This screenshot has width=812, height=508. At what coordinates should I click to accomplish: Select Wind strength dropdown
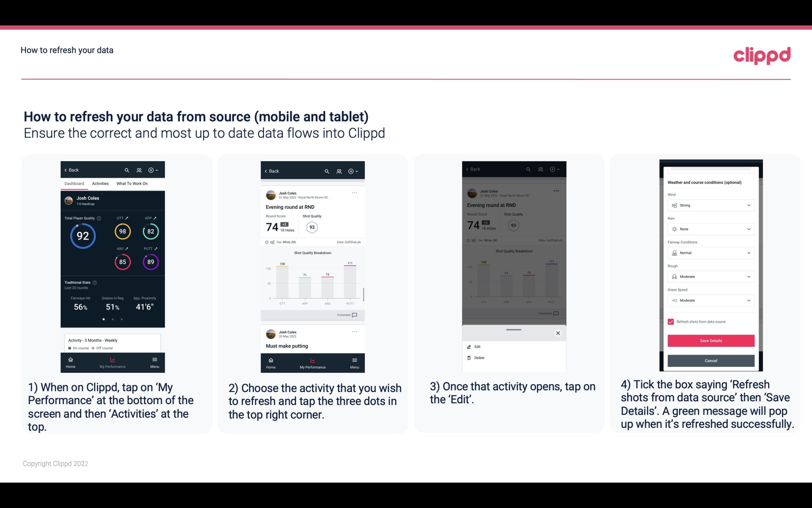(x=710, y=205)
